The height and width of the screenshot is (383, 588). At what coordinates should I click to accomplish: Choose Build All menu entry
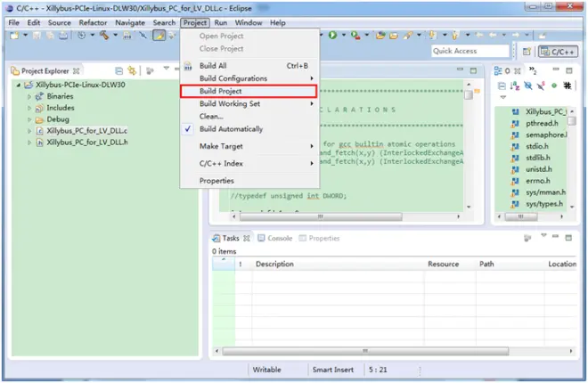tap(249, 66)
